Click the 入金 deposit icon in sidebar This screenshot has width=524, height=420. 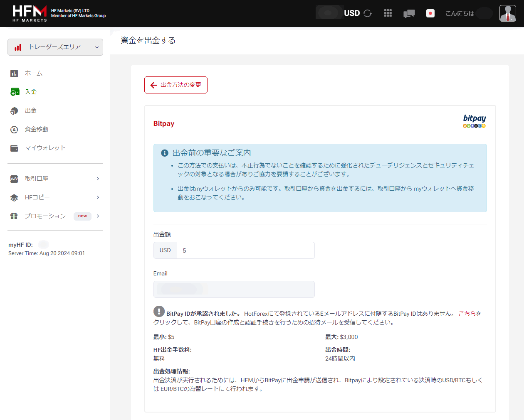[15, 92]
